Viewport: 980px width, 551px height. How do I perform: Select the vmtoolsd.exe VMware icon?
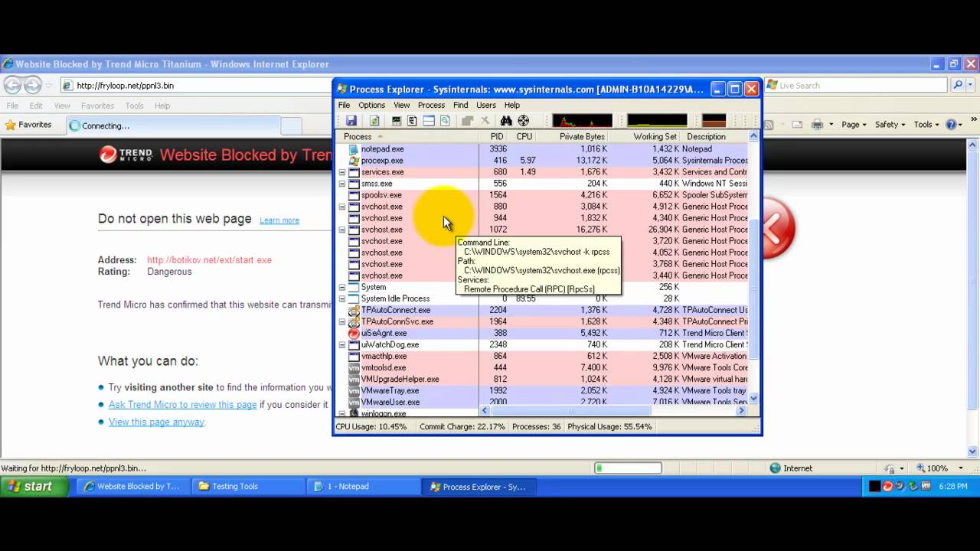click(354, 367)
